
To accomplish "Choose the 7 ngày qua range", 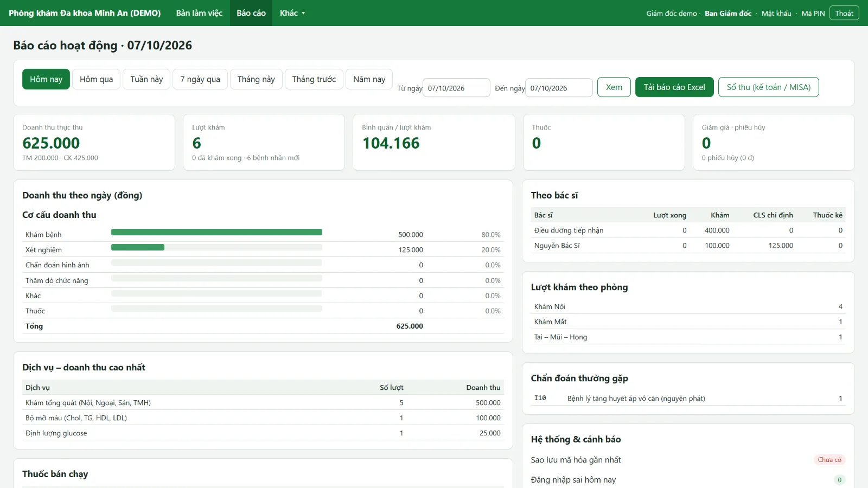I will 200,79.
